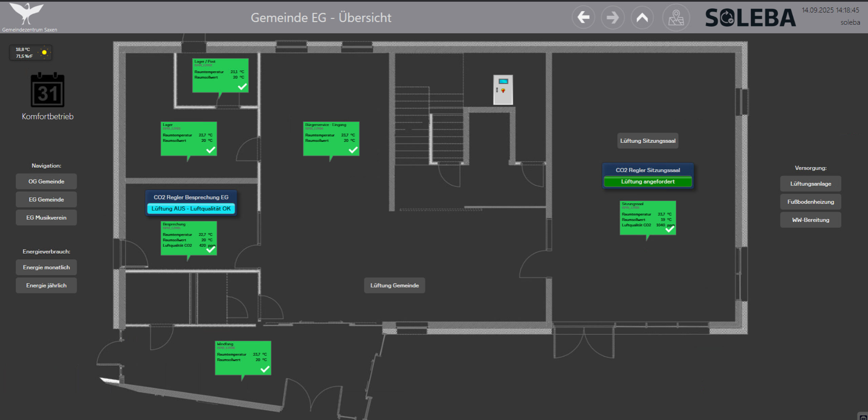Open the Fußbodenheizung supply page
868x420 pixels.
coord(810,202)
